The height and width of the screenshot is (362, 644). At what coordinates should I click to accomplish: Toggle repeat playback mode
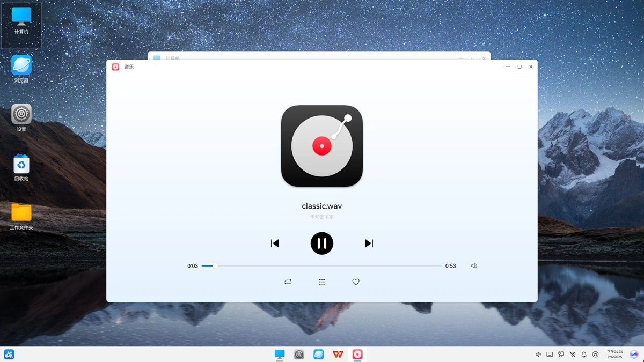pos(288,282)
